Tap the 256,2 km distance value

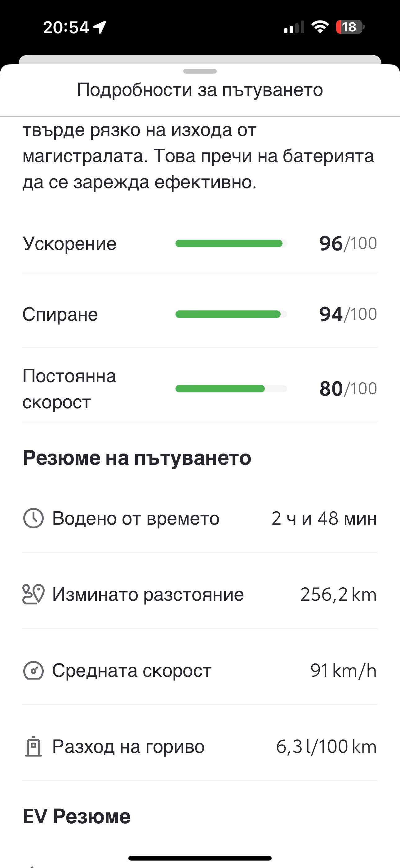pos(338,594)
